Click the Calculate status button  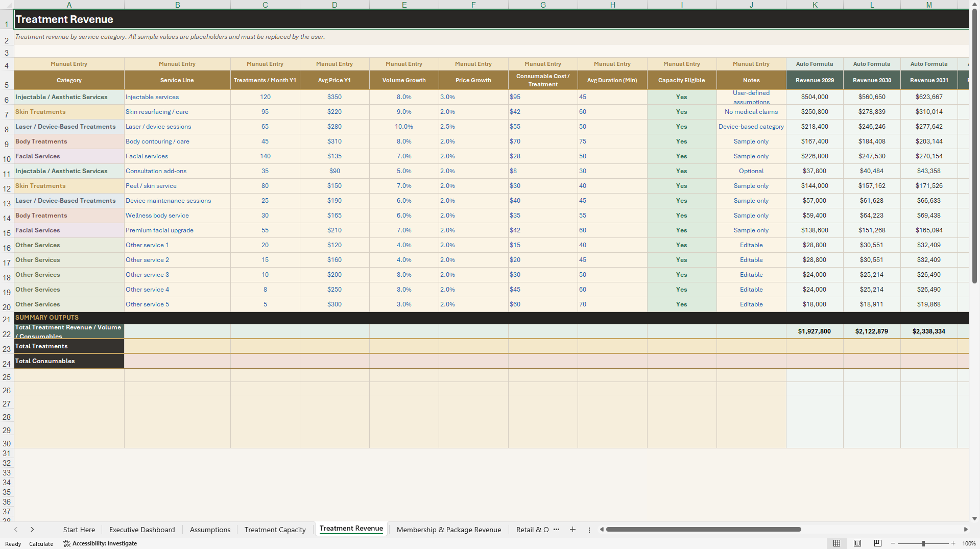[x=41, y=544]
